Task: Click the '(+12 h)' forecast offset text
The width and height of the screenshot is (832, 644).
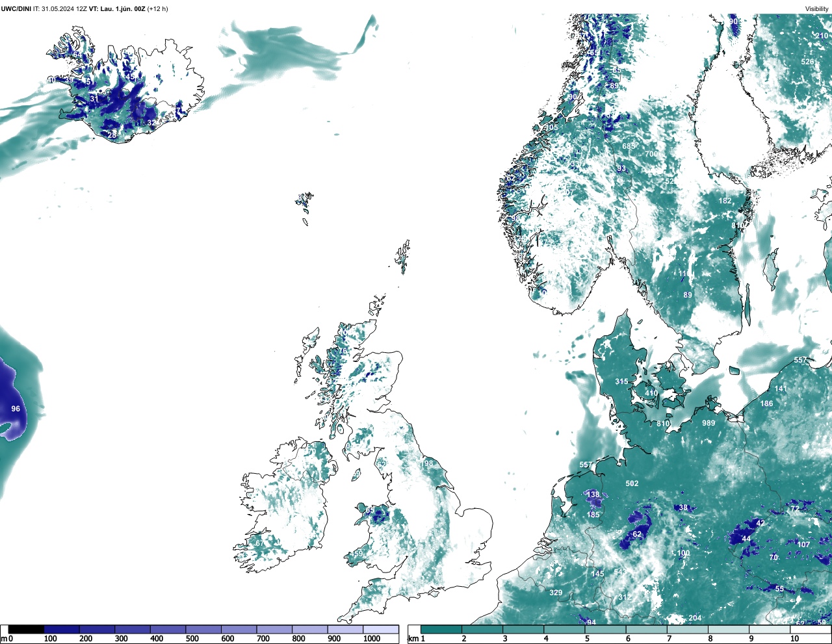Action: pyautogui.click(x=157, y=8)
